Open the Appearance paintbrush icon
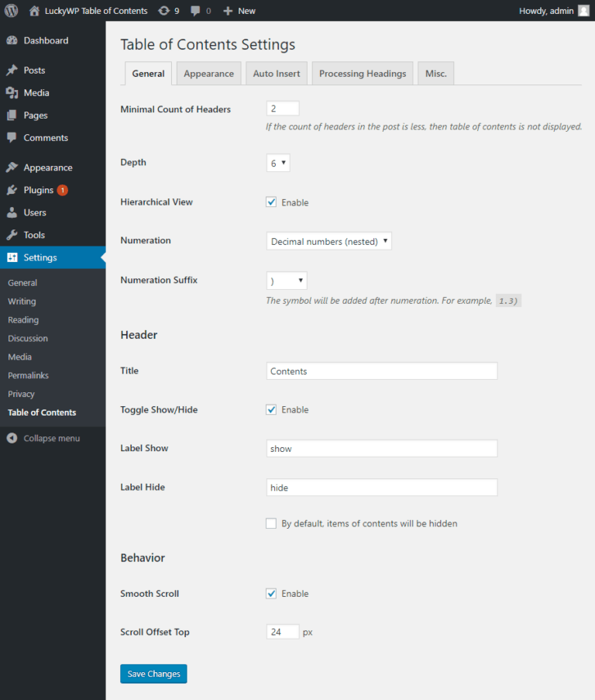 pyautogui.click(x=14, y=167)
